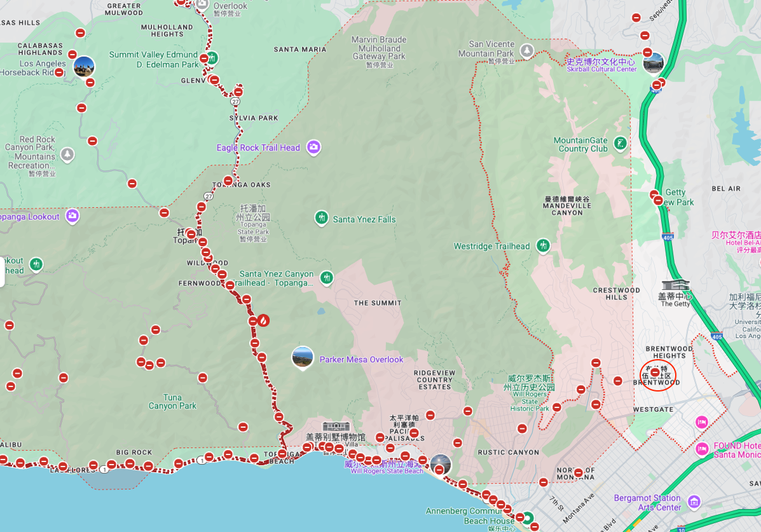Click the wildfire flame icon near Fernwood
761x532 pixels.
(x=263, y=320)
